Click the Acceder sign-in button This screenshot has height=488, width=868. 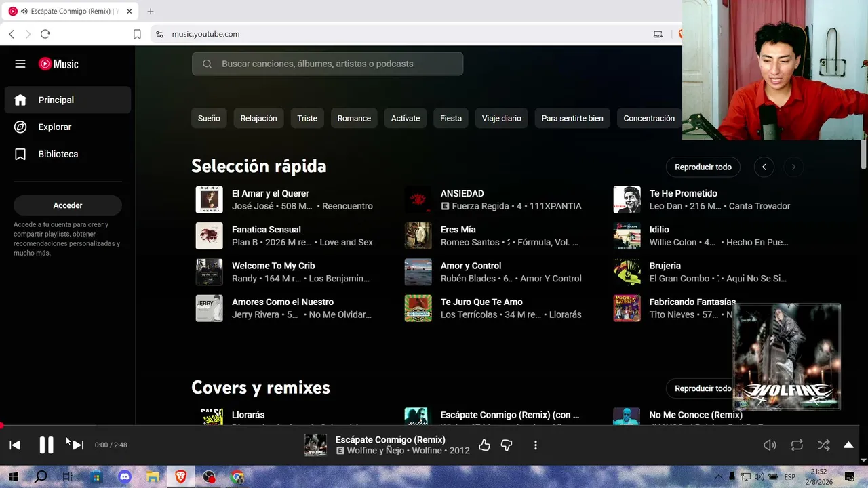click(68, 205)
